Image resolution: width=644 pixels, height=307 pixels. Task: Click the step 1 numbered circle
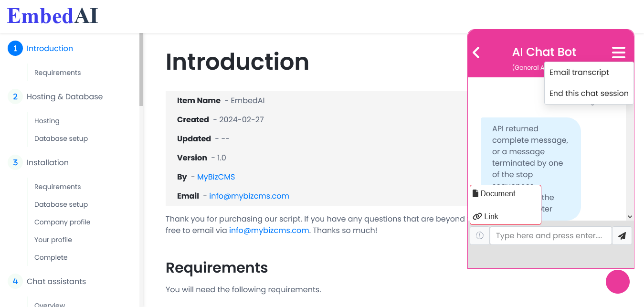click(x=15, y=48)
